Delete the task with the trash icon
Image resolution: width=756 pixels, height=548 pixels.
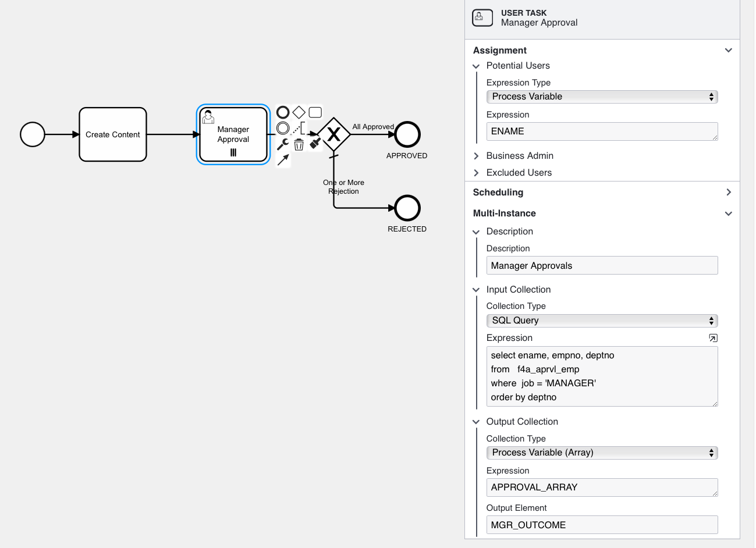(299, 145)
